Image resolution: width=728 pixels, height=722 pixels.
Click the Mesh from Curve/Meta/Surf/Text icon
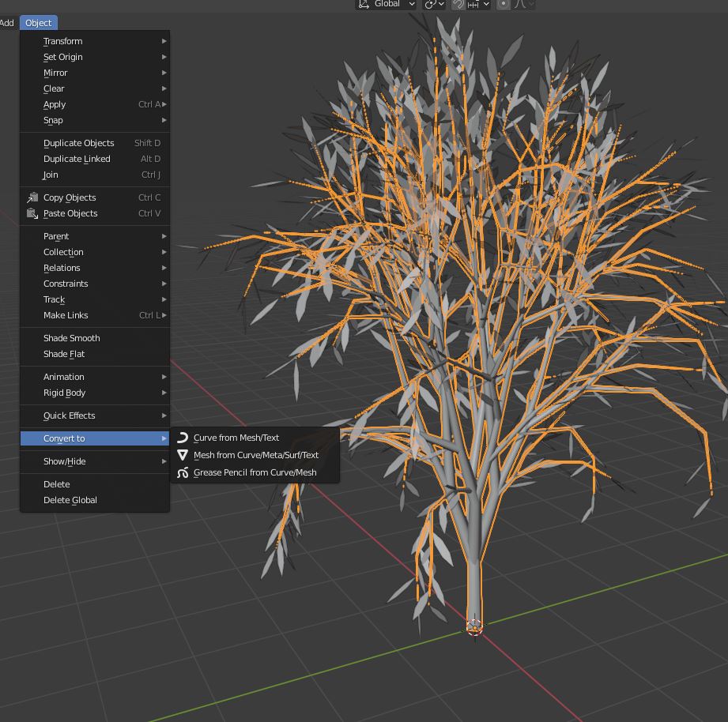[183, 455]
